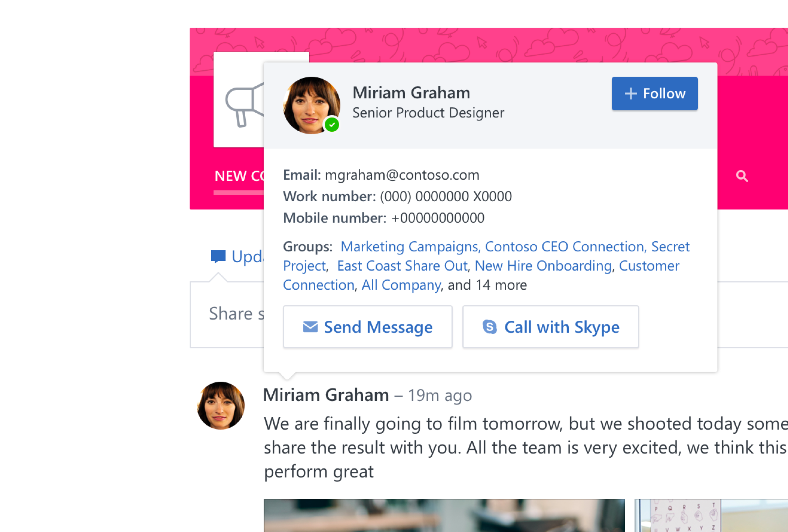Send Message to Miriam Graham

click(368, 326)
